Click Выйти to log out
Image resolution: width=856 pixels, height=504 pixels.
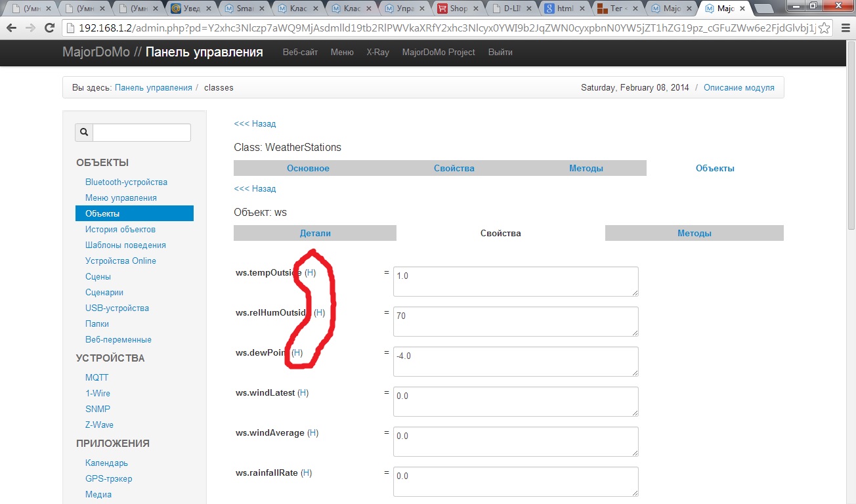coord(500,52)
